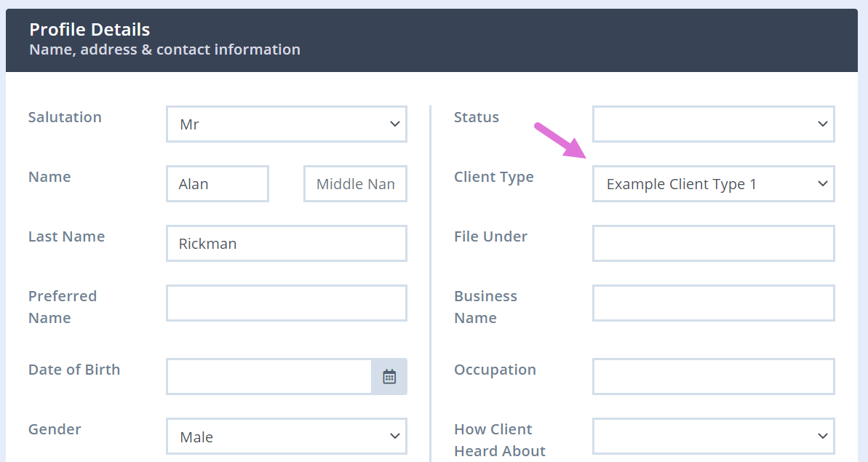This screenshot has width=868, height=462.
Task: Open the date picker calendar icon
Action: [389, 376]
